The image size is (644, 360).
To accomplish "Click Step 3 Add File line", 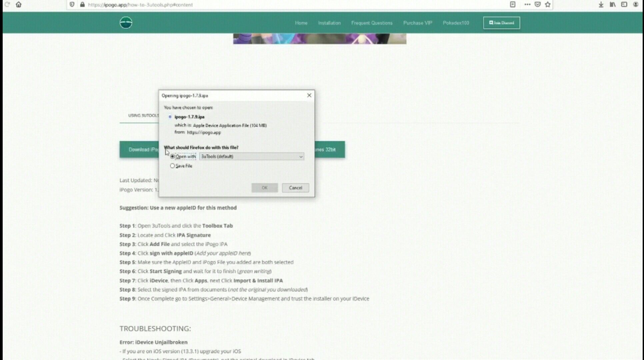I will click(x=173, y=244).
